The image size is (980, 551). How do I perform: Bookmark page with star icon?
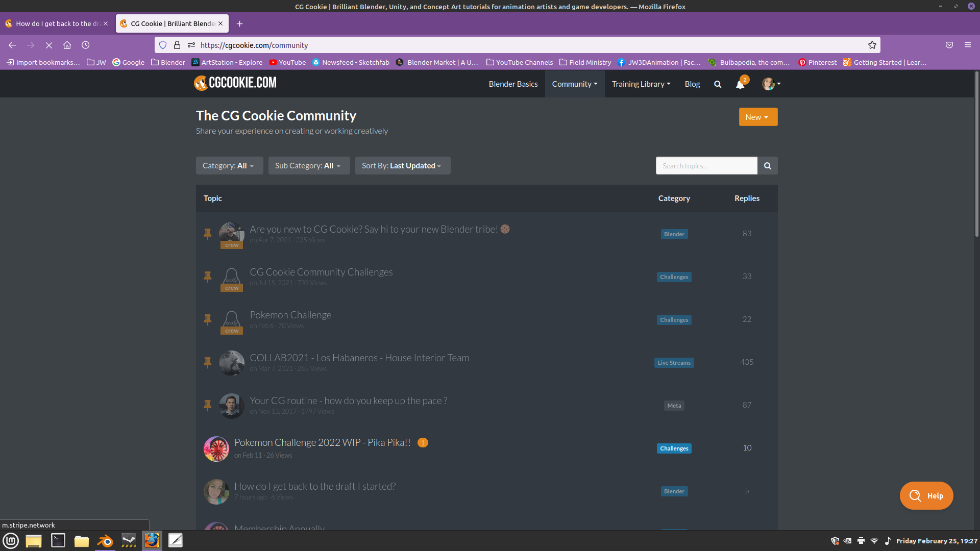click(x=872, y=45)
